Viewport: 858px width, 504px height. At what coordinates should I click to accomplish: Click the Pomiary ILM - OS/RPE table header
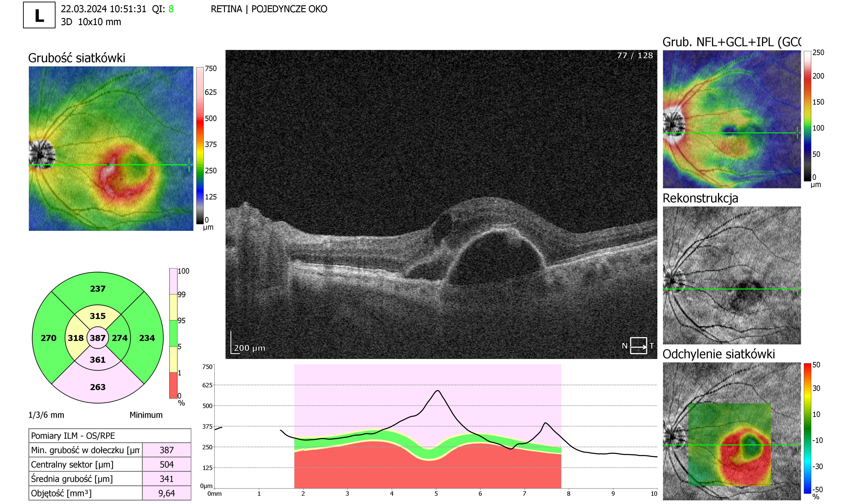(110, 436)
